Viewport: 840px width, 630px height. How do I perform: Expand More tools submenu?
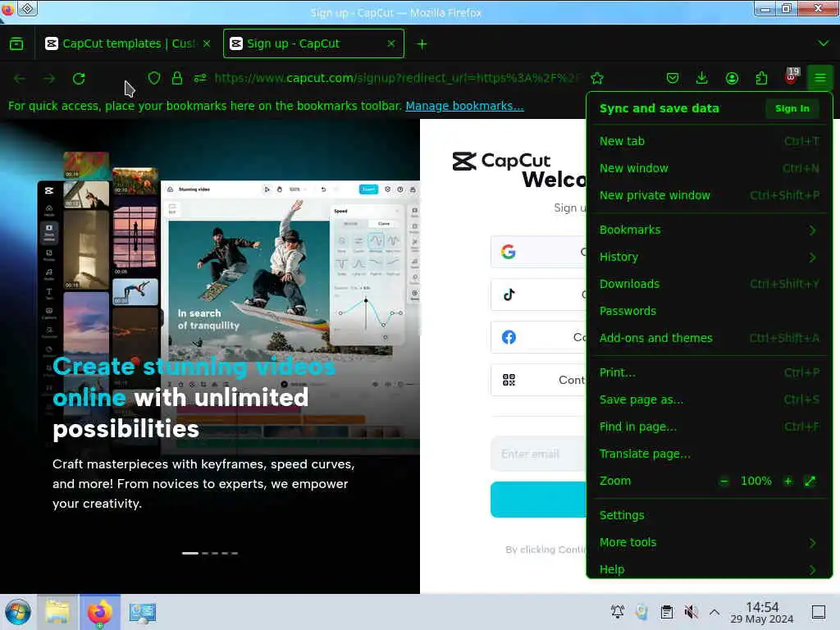pyautogui.click(x=710, y=542)
